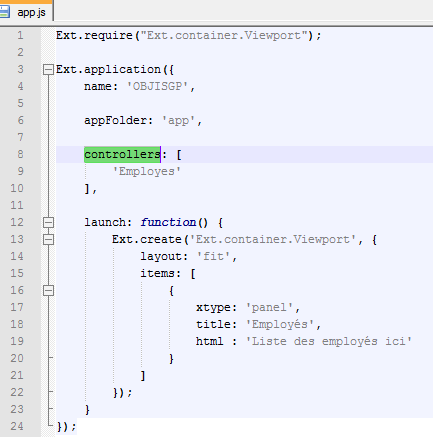Viewport: 433px width, 437px height.
Task: Click the items property on line 15
Action: pos(157,273)
